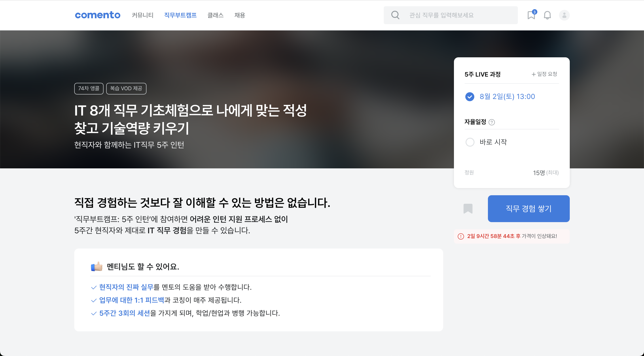Open the user profile avatar

click(564, 15)
